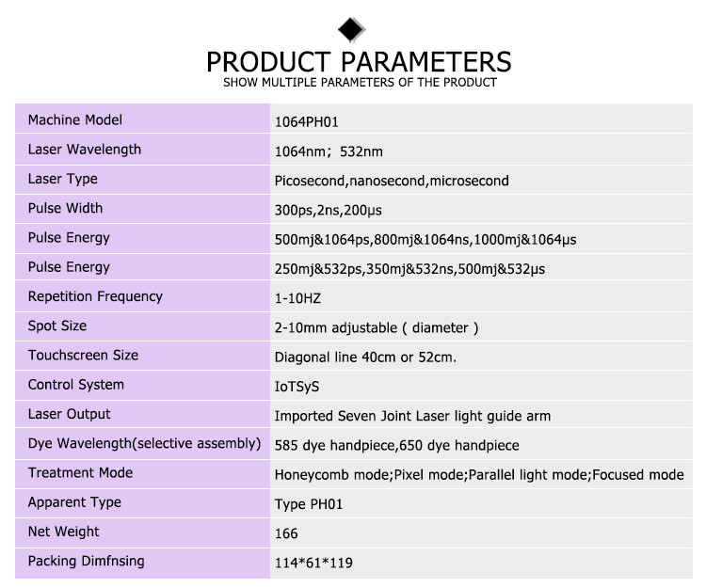Image resolution: width=706 pixels, height=588 pixels.
Task: Click the 114*61*119 packing dimension value
Action: 313,563
